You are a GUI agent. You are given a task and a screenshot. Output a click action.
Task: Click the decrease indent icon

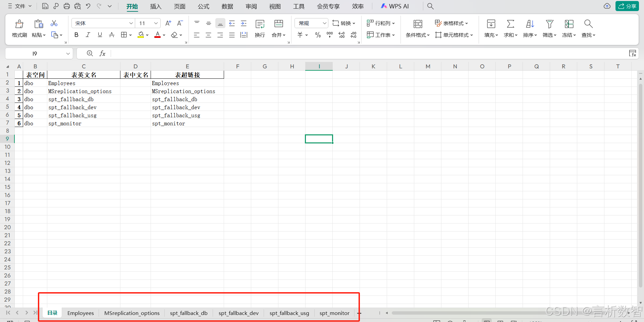pos(232,23)
